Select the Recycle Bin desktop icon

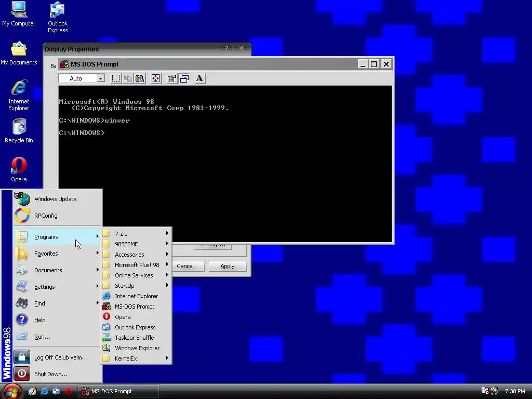19,131
